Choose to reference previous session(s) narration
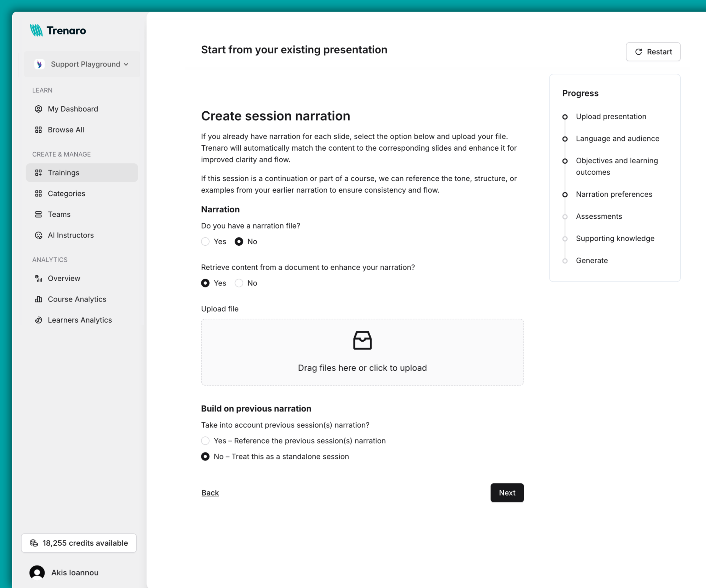Screen dimensions: 706x588 pos(205,441)
